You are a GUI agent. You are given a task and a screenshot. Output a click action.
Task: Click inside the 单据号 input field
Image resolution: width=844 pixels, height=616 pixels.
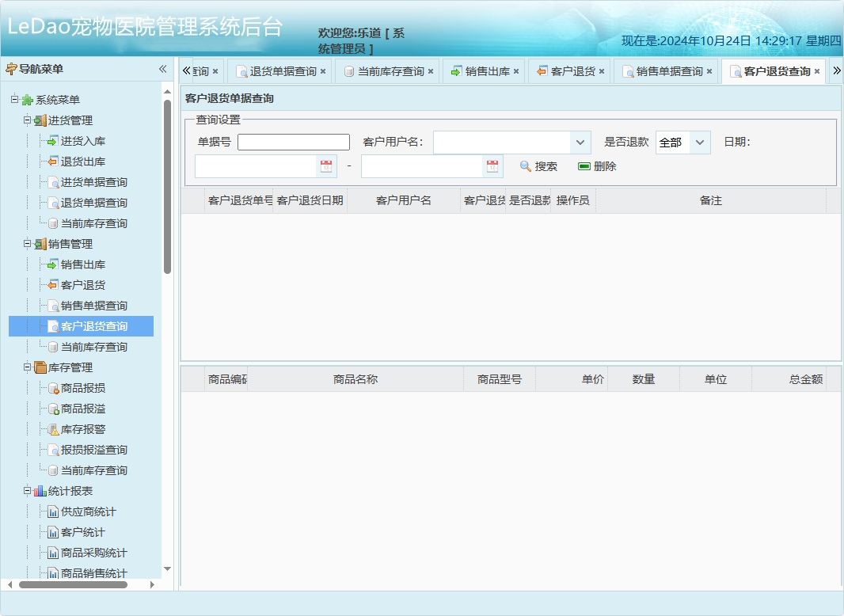293,141
